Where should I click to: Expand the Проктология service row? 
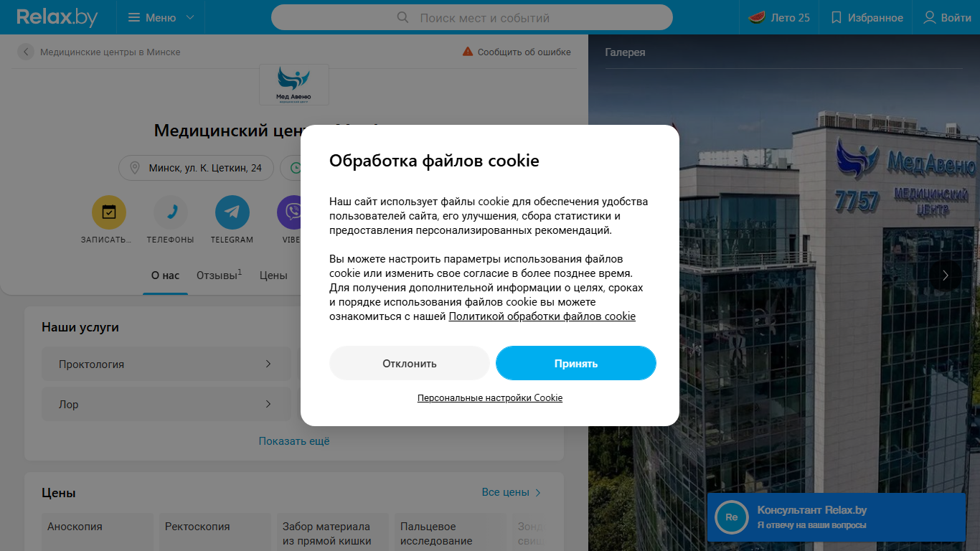(x=166, y=364)
